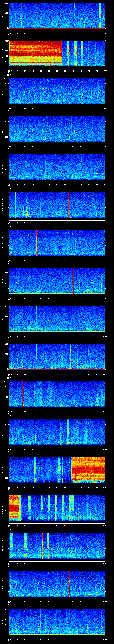This screenshot has width=114, height=644.
Task: Select the '19:05:00' time axis label
Action: pos(9,184)
